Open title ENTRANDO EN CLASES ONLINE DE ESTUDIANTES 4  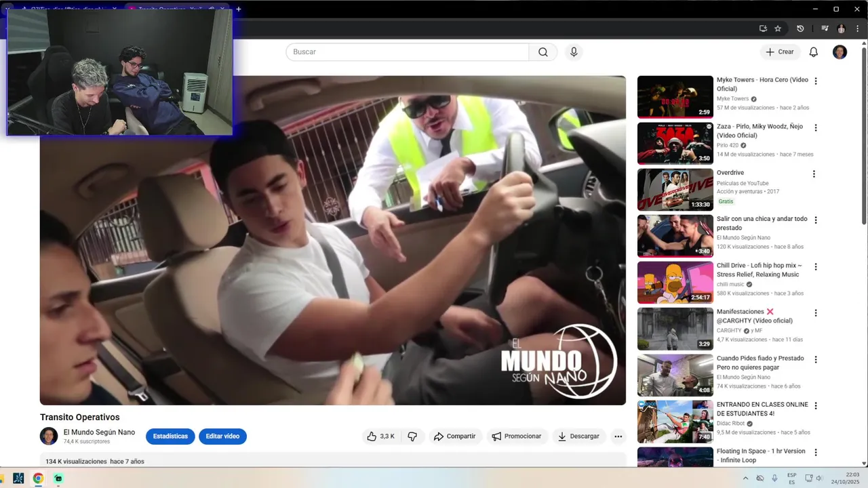point(762,409)
